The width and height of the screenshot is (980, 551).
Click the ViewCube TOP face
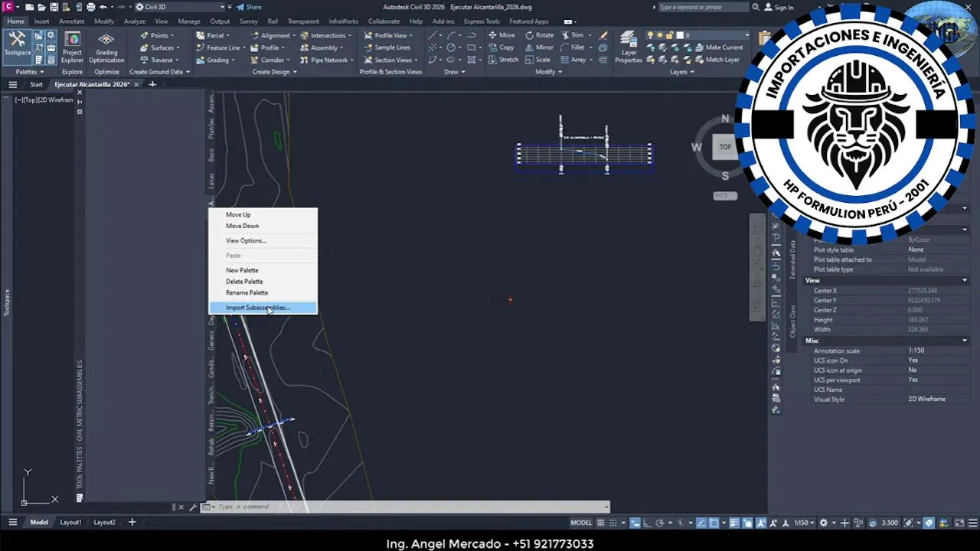[725, 147]
